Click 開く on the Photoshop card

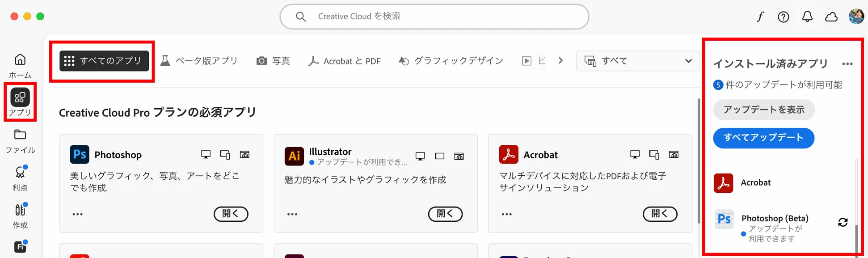(x=231, y=214)
